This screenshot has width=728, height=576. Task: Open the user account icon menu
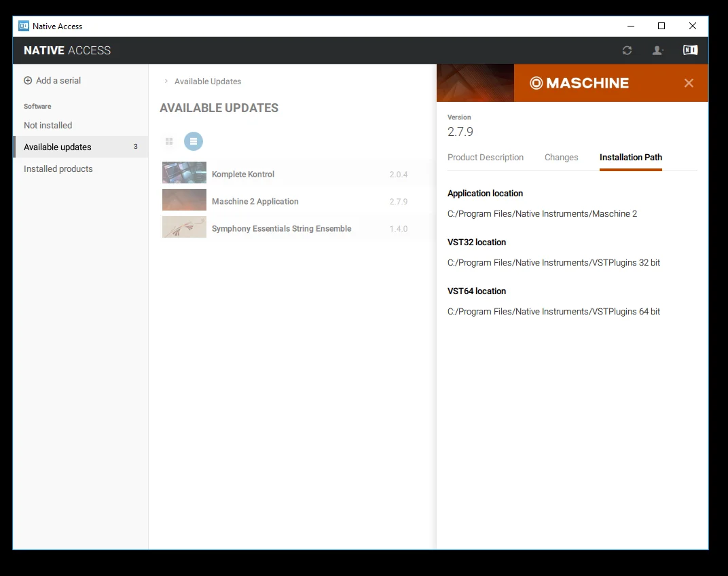click(657, 50)
